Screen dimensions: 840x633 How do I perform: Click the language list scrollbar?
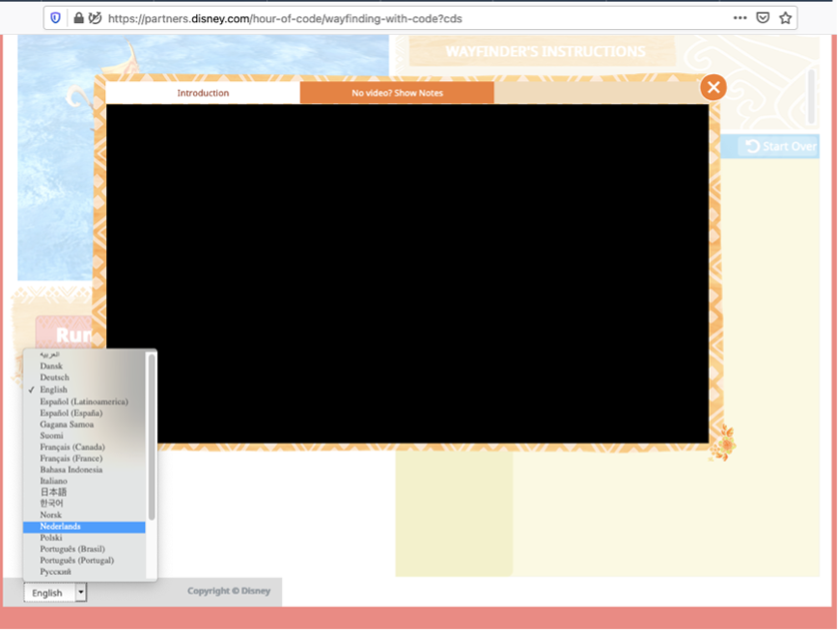152,436
